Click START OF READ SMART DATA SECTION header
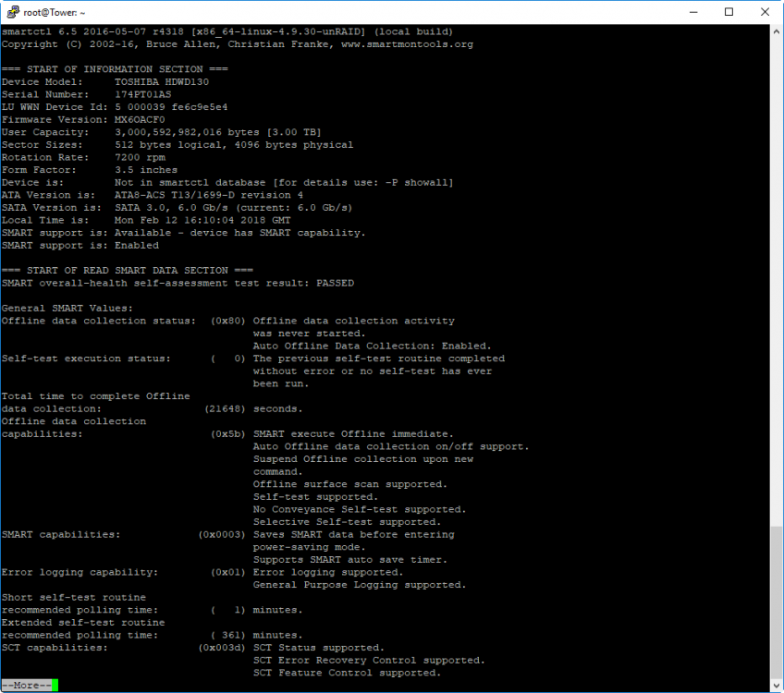784x693 pixels. [x=127, y=271]
